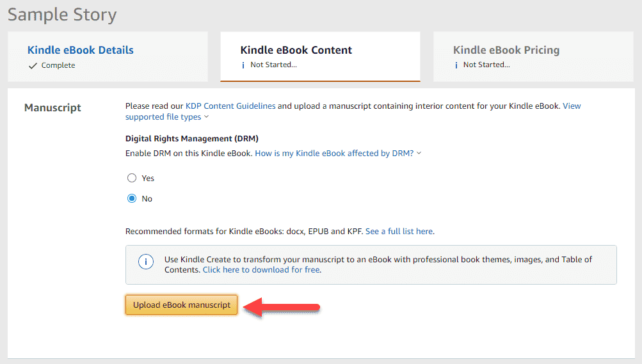Click the Complete checkmark icon under Details
This screenshot has width=642, height=364.
pyautogui.click(x=33, y=65)
